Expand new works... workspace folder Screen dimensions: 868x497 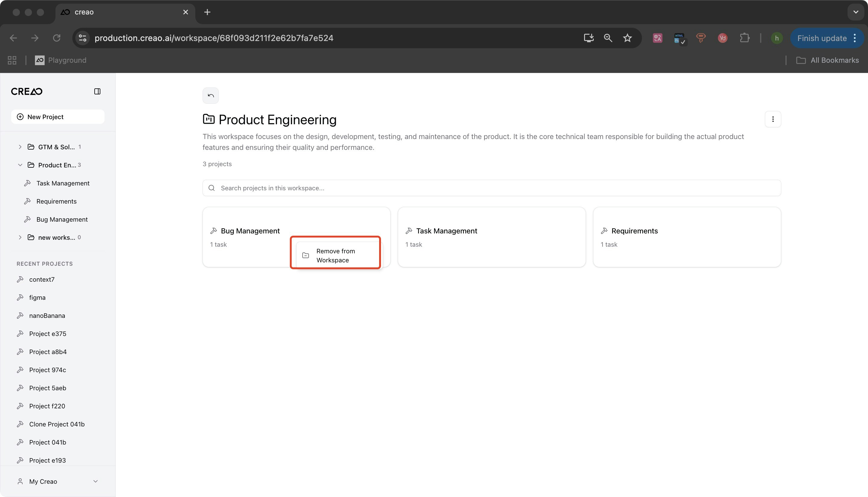20,237
